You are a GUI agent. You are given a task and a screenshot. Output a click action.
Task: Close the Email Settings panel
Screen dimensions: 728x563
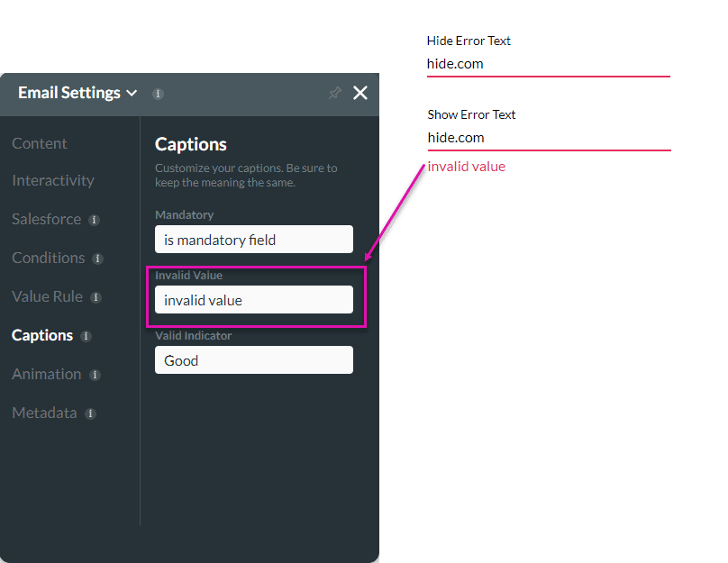[360, 93]
